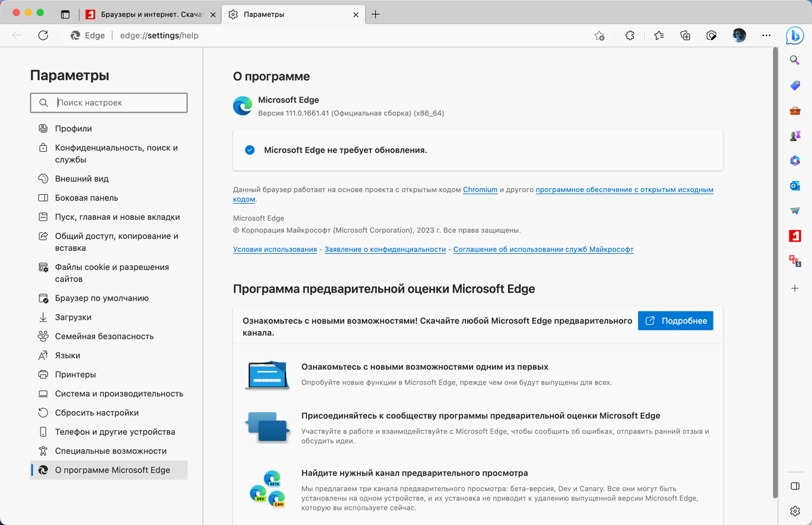Open the "Языки" settings section
Viewport: 812px width, 525px height.
coord(68,355)
